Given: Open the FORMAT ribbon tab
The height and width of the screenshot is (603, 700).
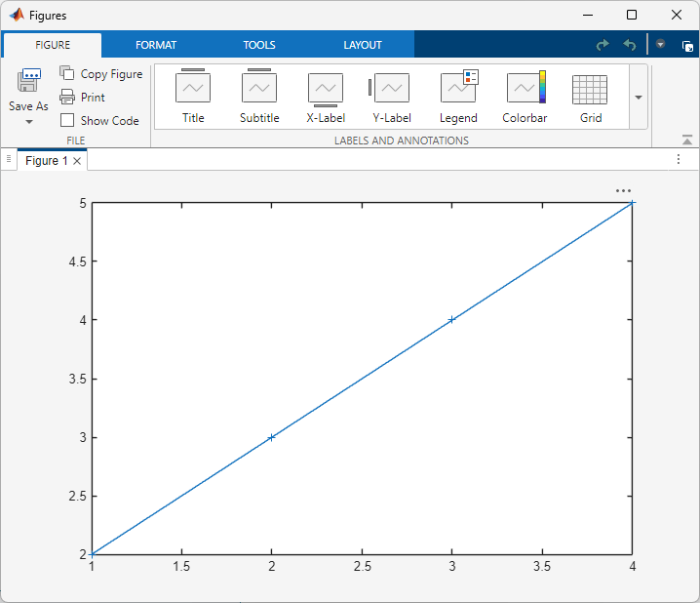Looking at the screenshot, I should point(156,45).
